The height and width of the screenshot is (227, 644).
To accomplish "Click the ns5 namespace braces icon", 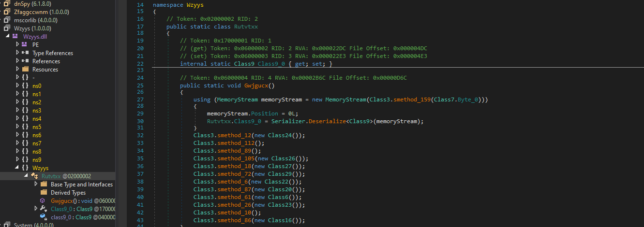I will tap(25, 127).
